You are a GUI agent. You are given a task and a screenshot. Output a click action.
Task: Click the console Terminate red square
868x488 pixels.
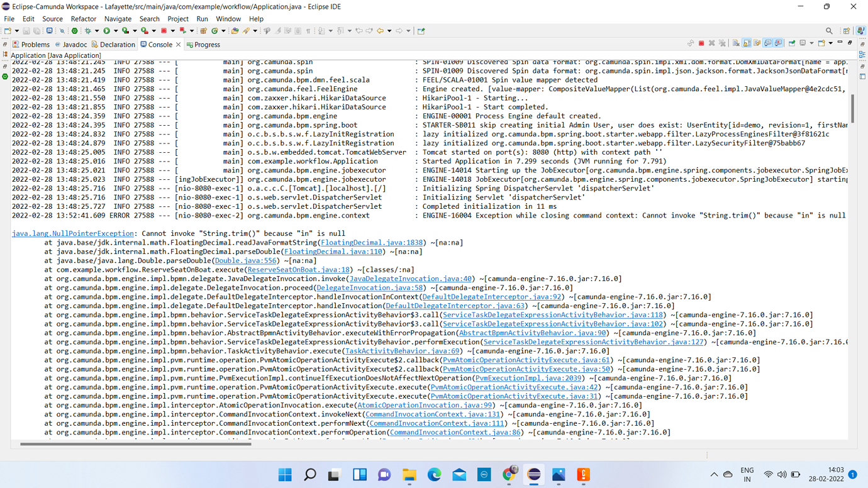[x=701, y=43]
